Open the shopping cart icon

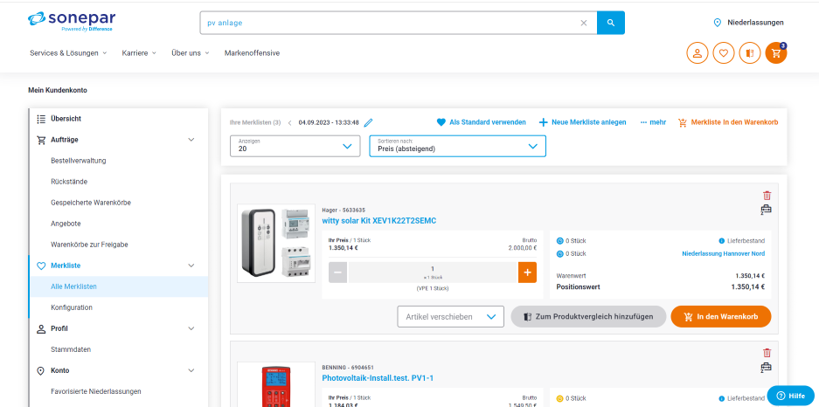[x=776, y=53]
